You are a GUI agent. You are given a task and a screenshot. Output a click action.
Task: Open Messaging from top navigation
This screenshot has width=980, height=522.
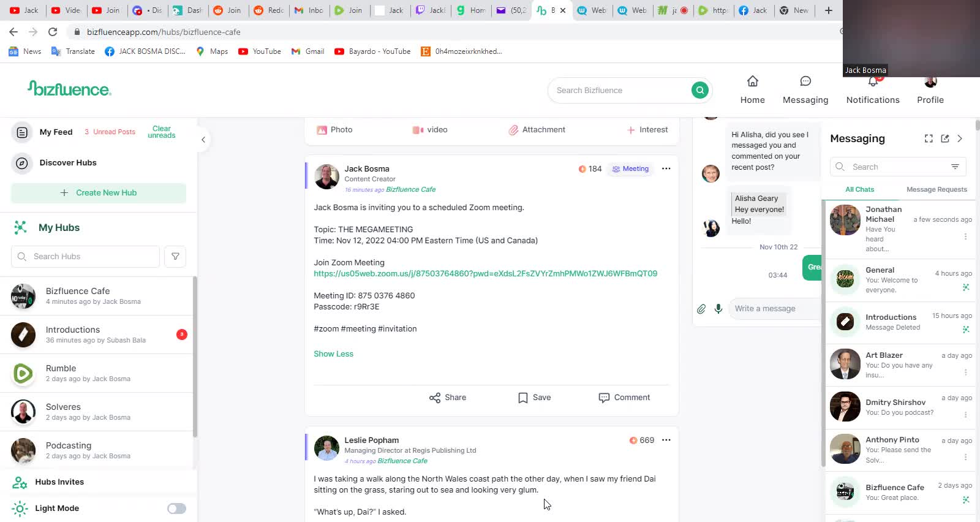(x=805, y=89)
